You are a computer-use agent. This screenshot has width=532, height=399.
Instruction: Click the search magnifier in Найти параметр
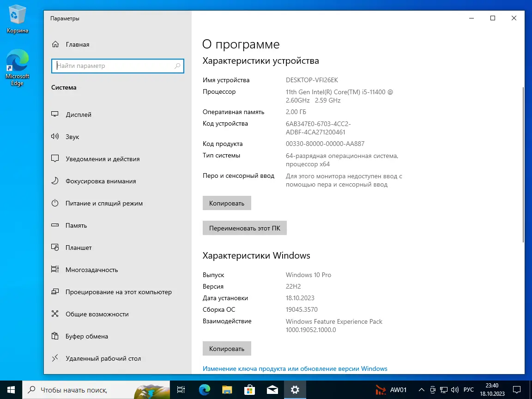pyautogui.click(x=177, y=66)
